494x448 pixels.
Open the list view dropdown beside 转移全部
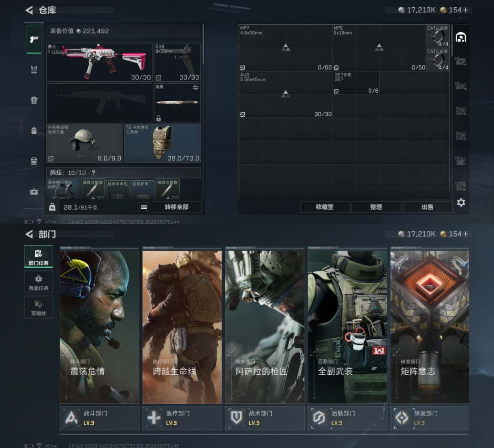(x=144, y=207)
